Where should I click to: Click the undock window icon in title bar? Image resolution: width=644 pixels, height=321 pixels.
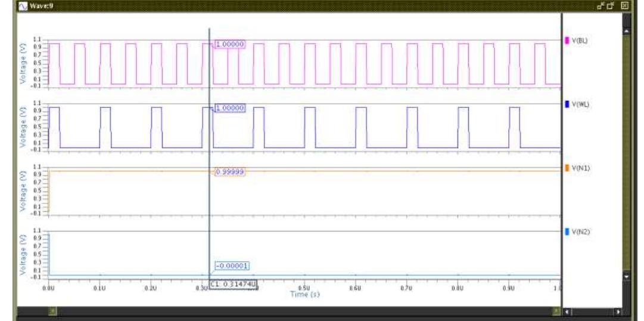601,5
